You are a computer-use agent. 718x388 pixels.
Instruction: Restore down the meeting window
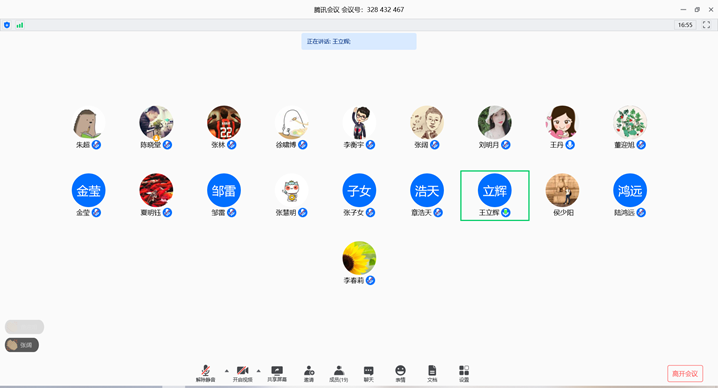coord(697,10)
